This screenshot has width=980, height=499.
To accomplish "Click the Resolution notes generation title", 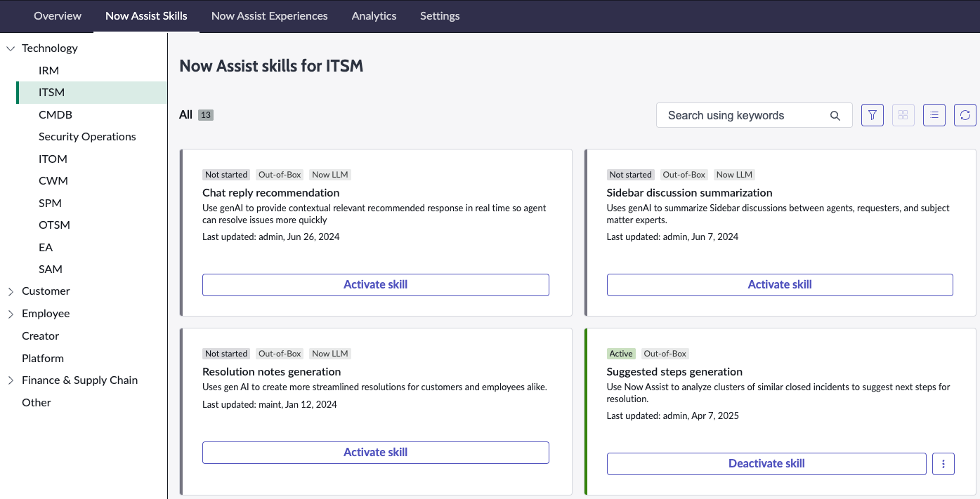I will [271, 372].
